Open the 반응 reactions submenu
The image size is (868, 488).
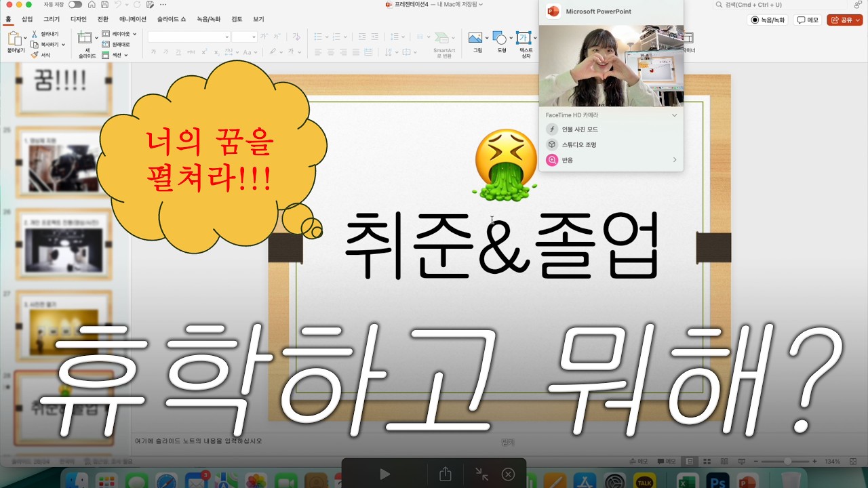tap(611, 160)
